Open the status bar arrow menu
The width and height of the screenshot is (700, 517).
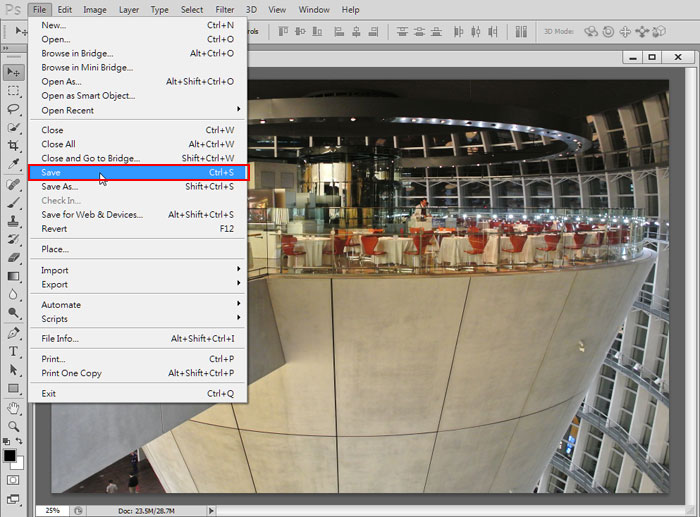tap(211, 510)
